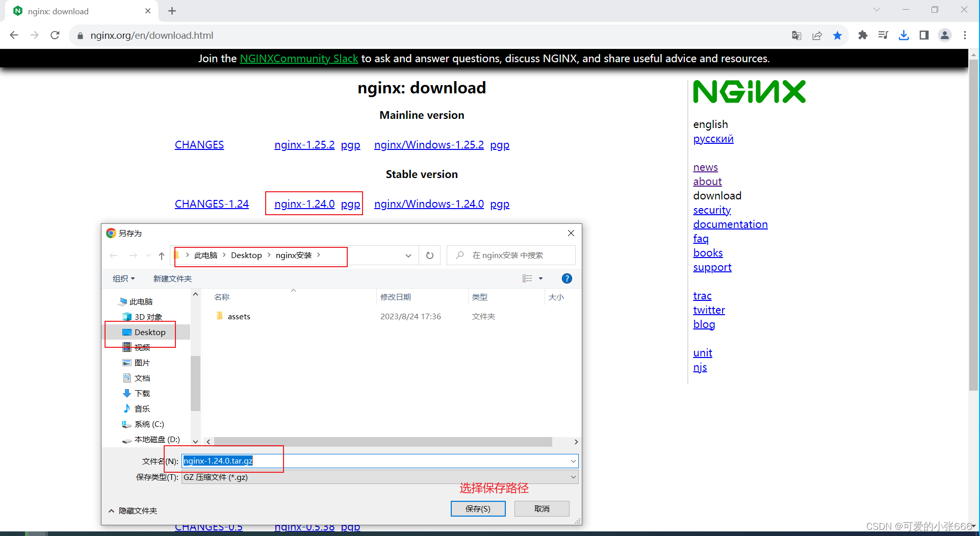Close the 另存为 dialog
This screenshot has height=536, width=980.
(x=571, y=233)
